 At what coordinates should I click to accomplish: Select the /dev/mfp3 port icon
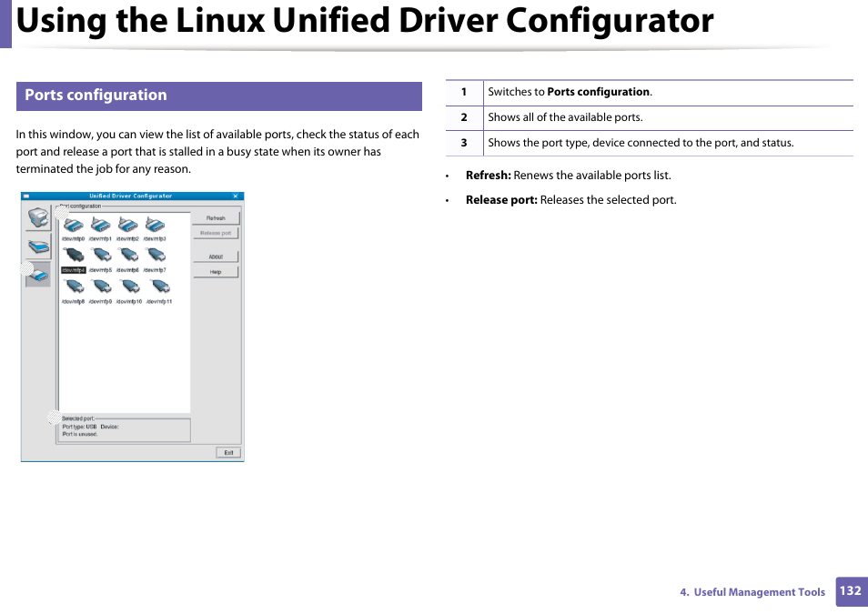click(155, 225)
